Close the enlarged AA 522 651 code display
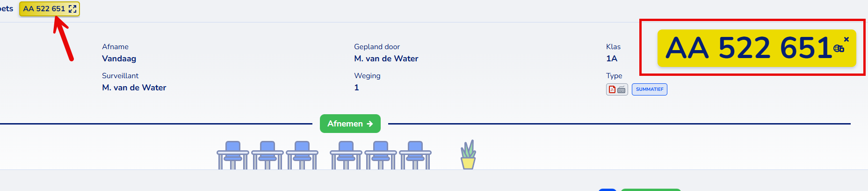This screenshot has height=191, width=868. (846, 39)
